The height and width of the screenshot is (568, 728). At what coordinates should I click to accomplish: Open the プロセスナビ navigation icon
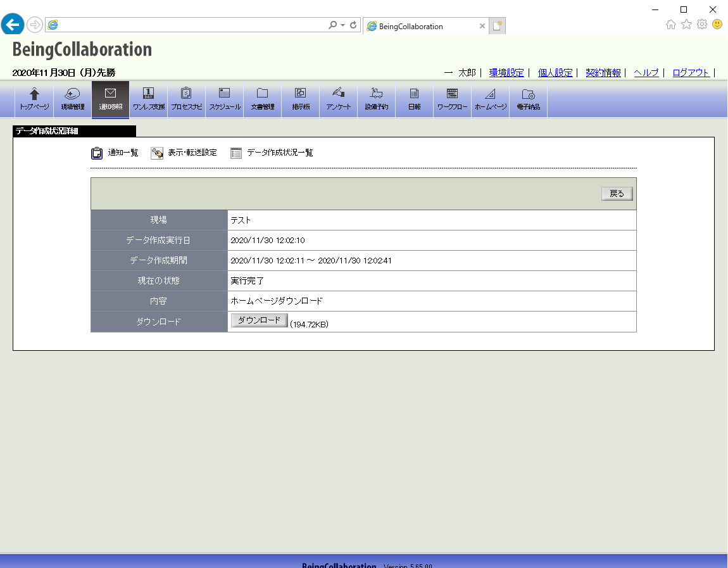pyautogui.click(x=187, y=99)
